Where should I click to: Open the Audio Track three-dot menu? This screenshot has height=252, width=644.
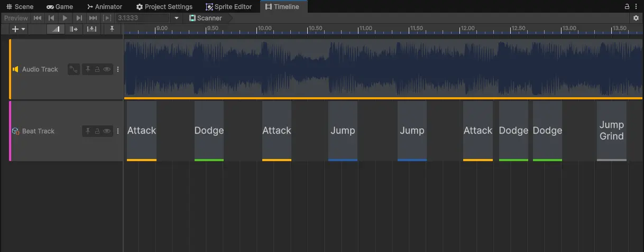(118, 69)
